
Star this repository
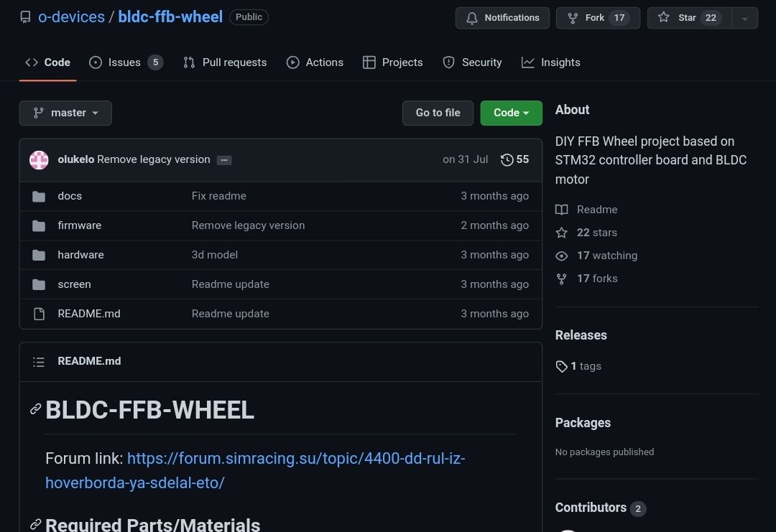pyautogui.click(x=688, y=18)
